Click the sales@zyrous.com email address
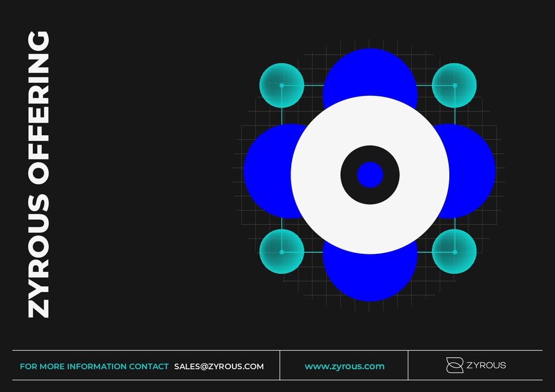 pos(219,366)
